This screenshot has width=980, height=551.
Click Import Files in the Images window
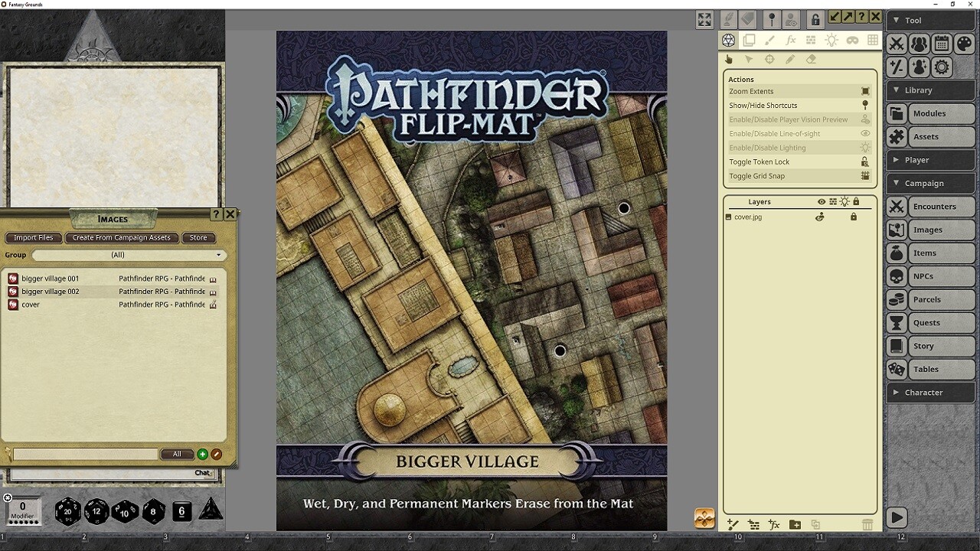pos(33,237)
